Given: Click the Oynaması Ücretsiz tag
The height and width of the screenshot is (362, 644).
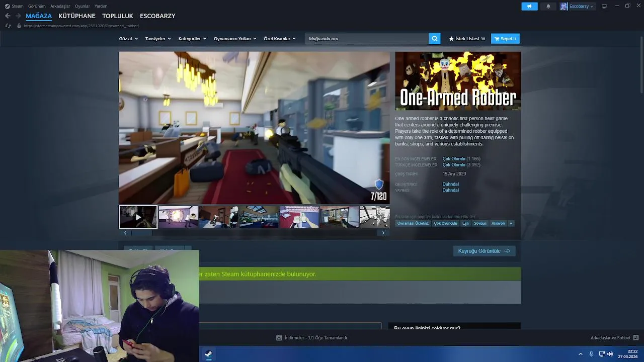Looking at the screenshot, I should (413, 223).
